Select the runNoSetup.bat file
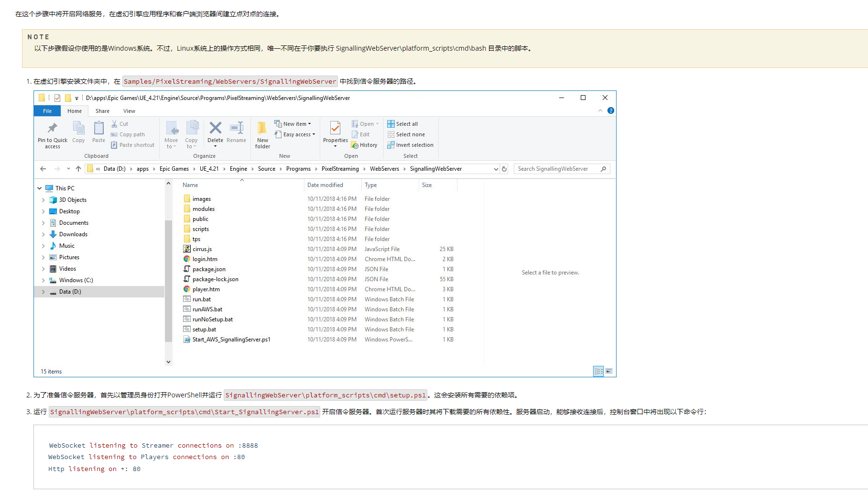The height and width of the screenshot is (494, 868). click(213, 319)
